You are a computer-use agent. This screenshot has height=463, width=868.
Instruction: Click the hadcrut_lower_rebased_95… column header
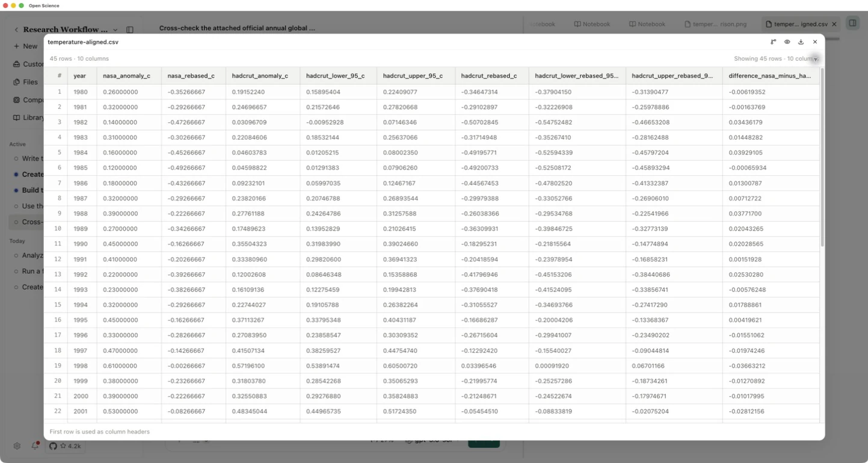click(x=577, y=76)
